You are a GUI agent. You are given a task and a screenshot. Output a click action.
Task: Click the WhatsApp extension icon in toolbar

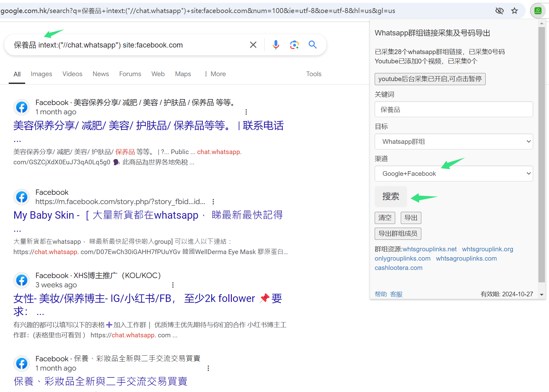click(538, 11)
